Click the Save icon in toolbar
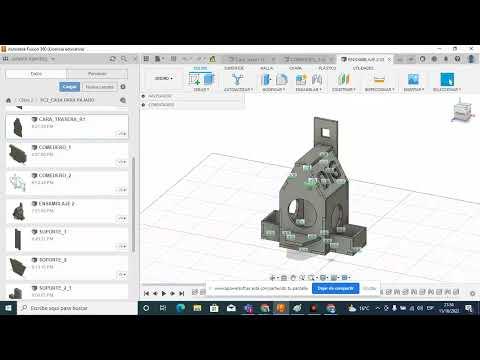Screen dimensions: 480x360 173,59
